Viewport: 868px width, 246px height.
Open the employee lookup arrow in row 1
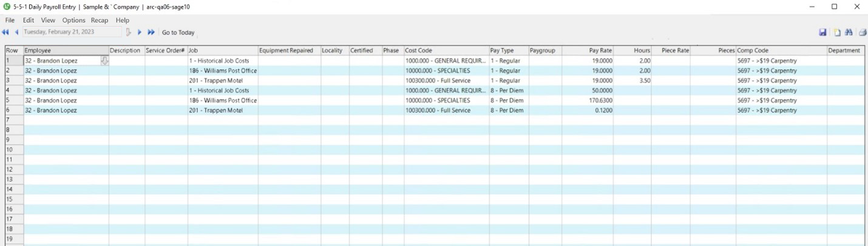104,61
